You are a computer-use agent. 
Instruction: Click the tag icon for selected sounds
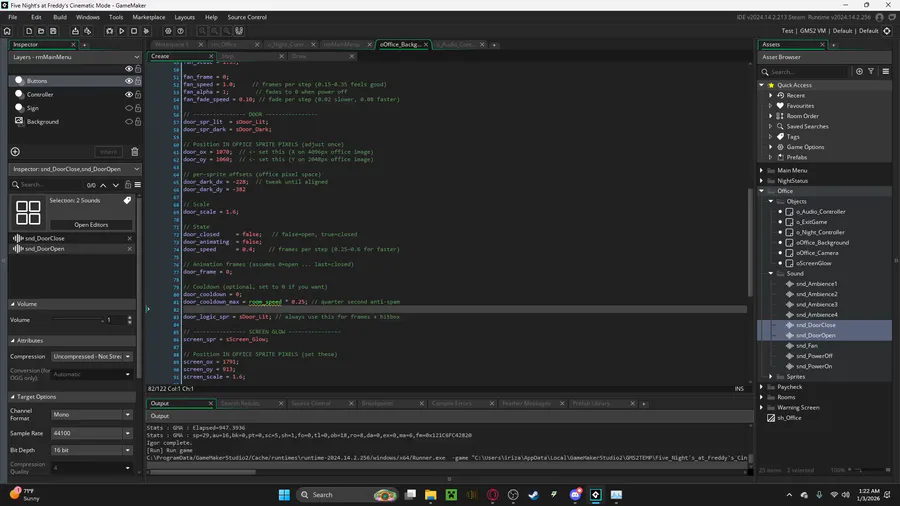[x=127, y=200]
